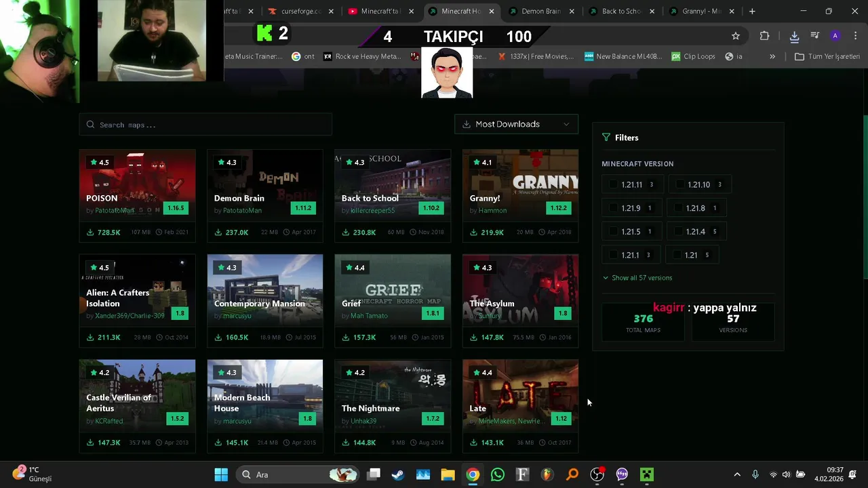The image size is (868, 488).
Task: Show hidden system tray icons chevron
Action: point(737,474)
